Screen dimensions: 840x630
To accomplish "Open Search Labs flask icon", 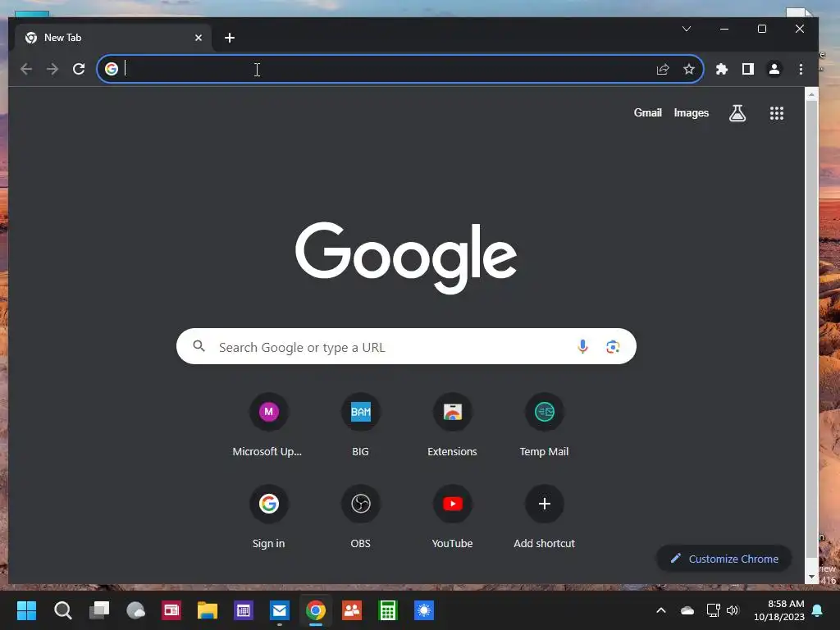I will click(737, 113).
